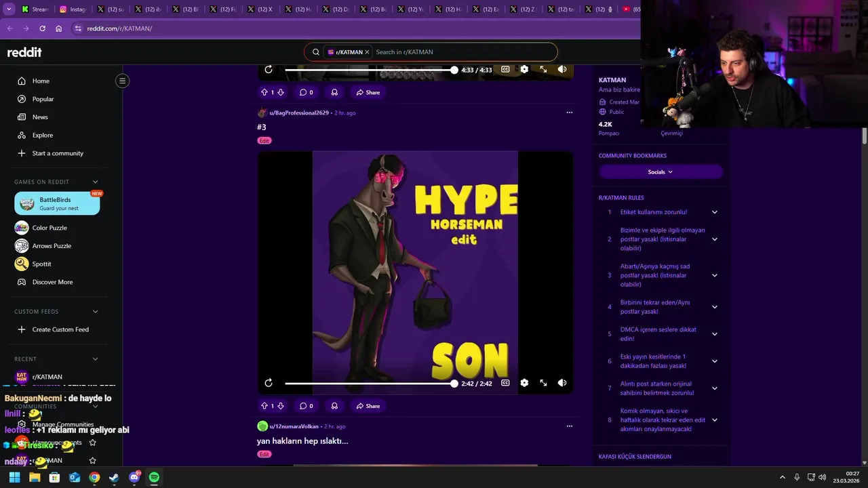
Task: Click the Windows Start button
Action: [x=14, y=477]
